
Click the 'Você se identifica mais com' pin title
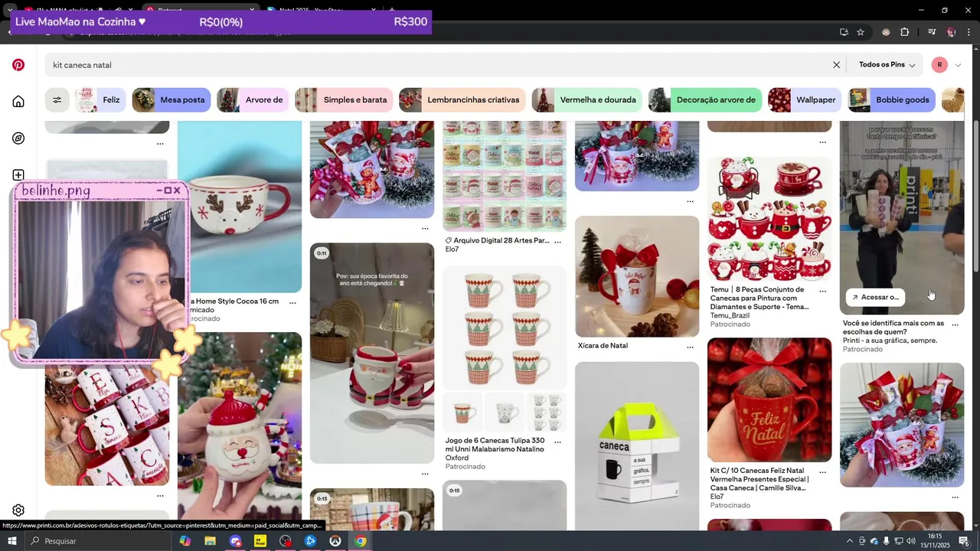coord(893,328)
